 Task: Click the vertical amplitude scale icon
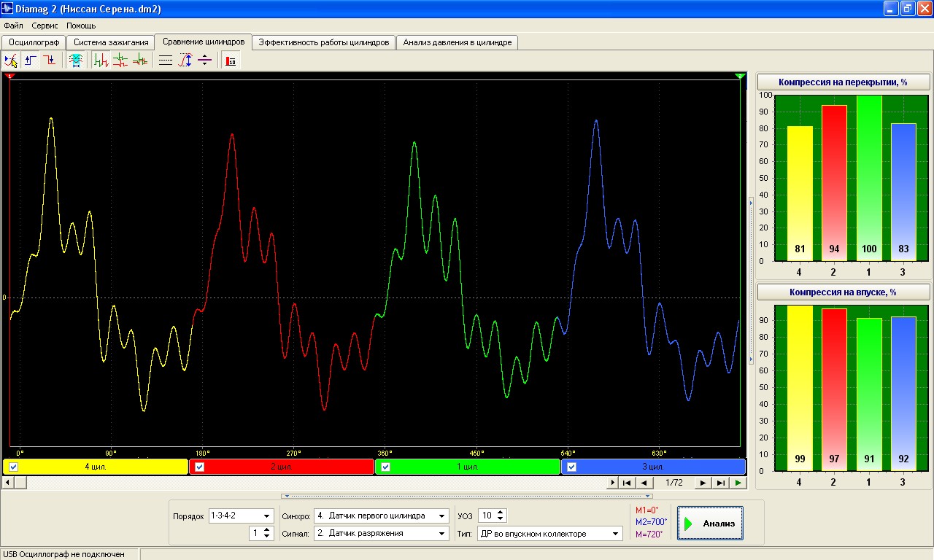coord(185,61)
